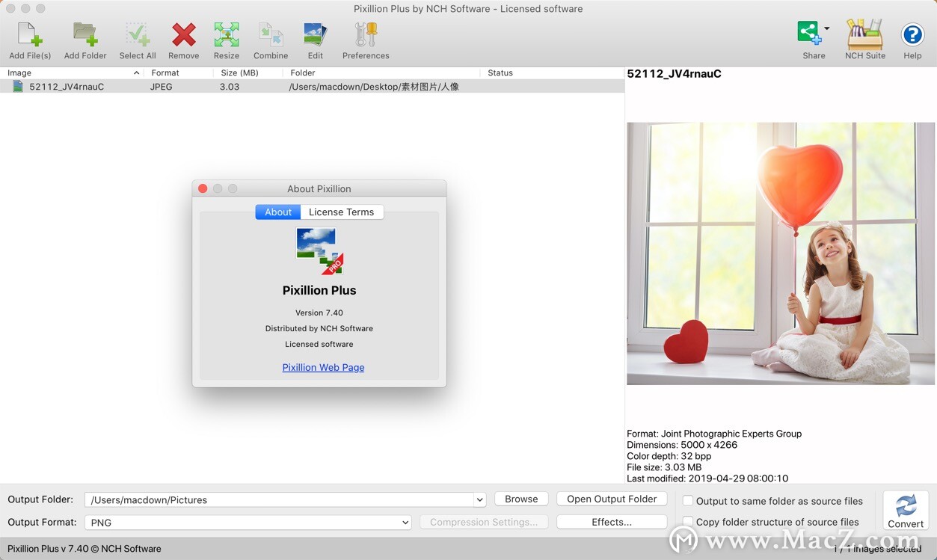Click the green Share icon
This screenshot has width=937, height=560.
[x=808, y=34]
